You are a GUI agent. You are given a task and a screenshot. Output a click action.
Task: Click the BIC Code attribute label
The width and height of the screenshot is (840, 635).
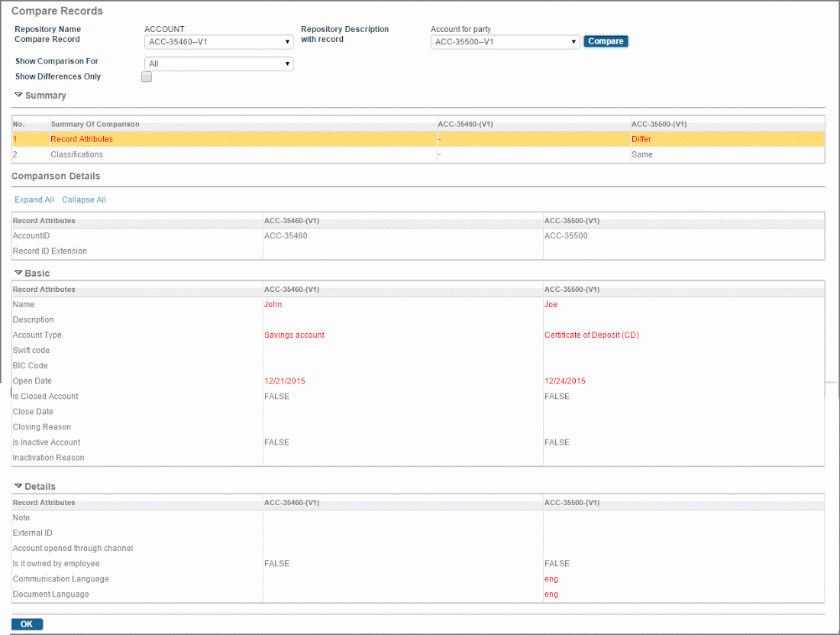(30, 365)
